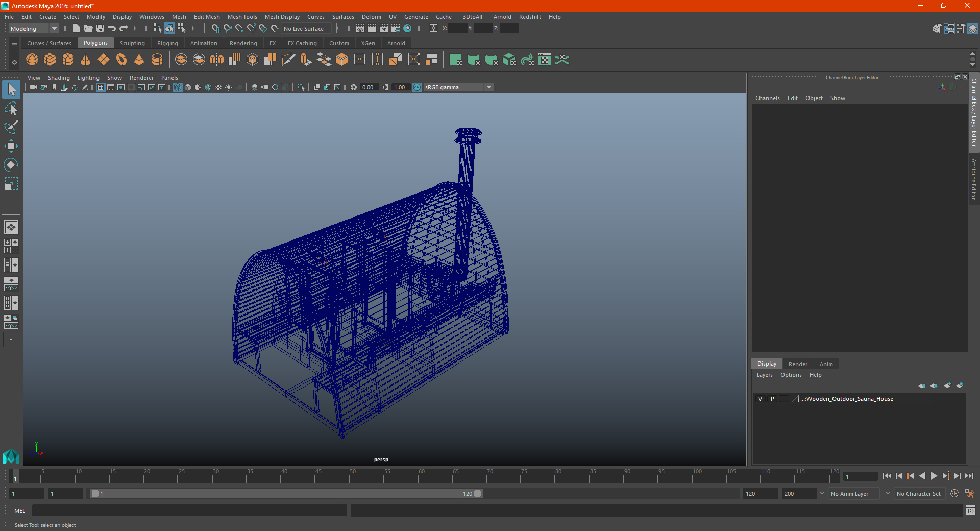Activate the Rotate tool
The height and width of the screenshot is (531, 980).
(11, 165)
